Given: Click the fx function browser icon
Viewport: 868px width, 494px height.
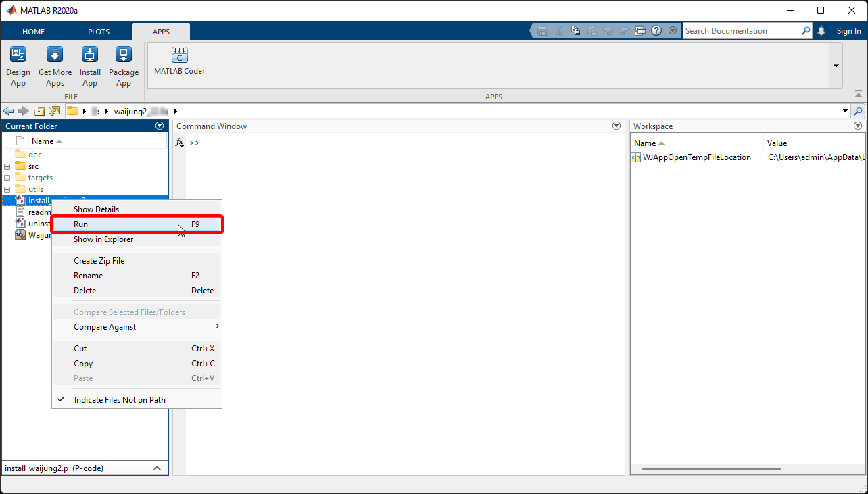Looking at the screenshot, I should pyautogui.click(x=180, y=143).
